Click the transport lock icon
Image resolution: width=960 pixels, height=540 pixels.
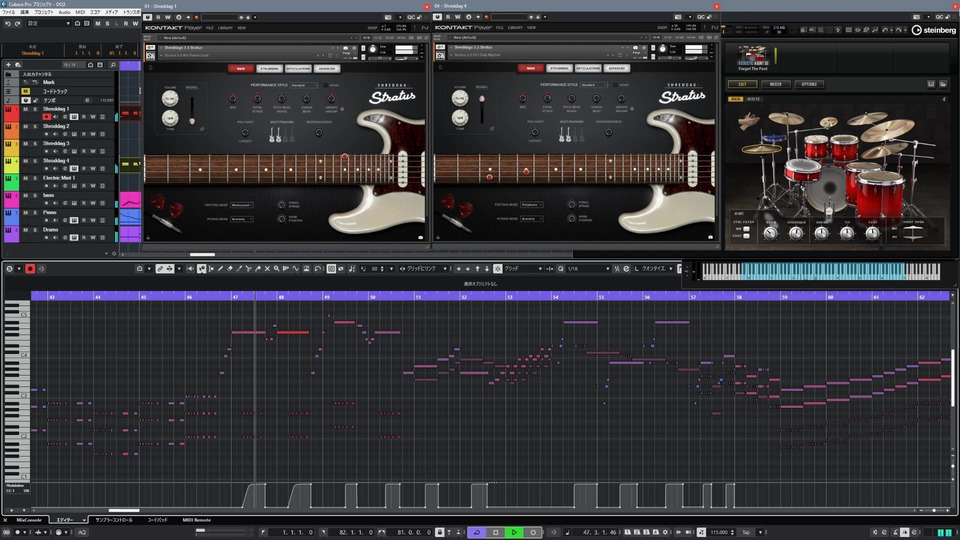coord(439,532)
